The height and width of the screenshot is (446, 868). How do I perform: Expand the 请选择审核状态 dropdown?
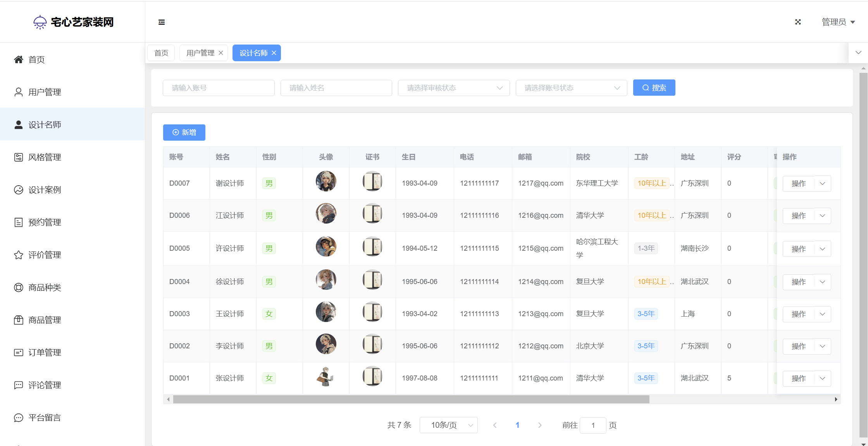(453, 88)
